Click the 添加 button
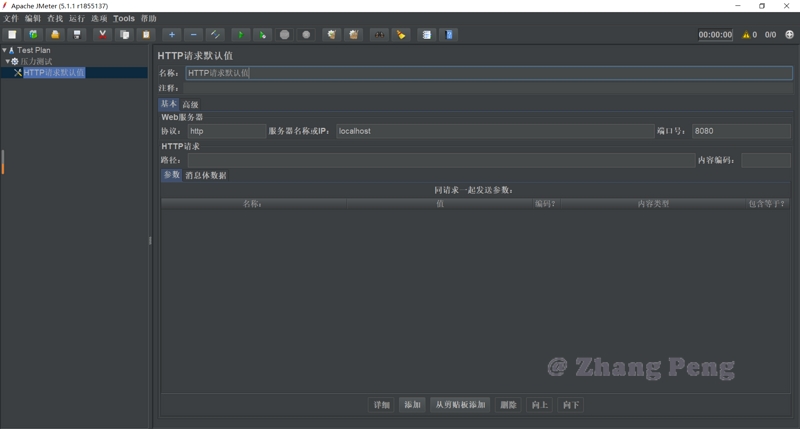This screenshot has width=800, height=429. pos(411,405)
